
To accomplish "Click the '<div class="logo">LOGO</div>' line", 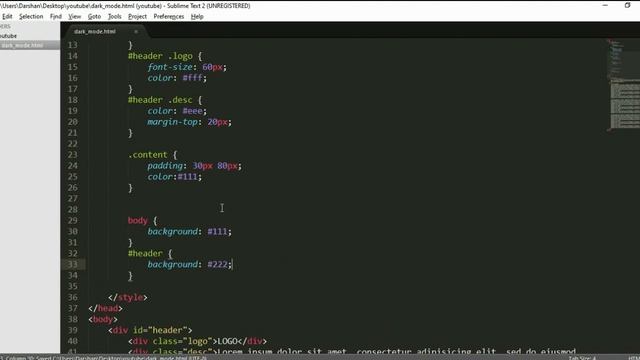I will (x=197, y=341).
